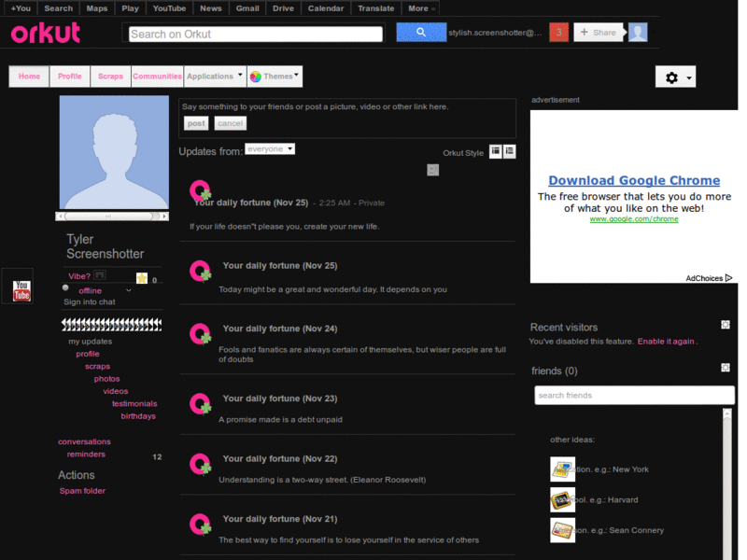Click the school idea icon (Harvard)
This screenshot has width=747, height=560.
[x=563, y=499]
